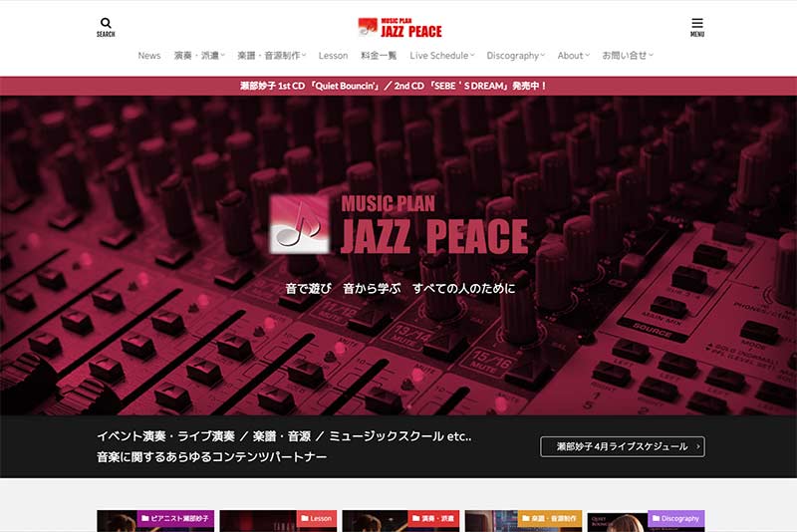This screenshot has height=532, width=797.
Task: Expand the Discography navigation dropdown
Action: click(x=516, y=56)
